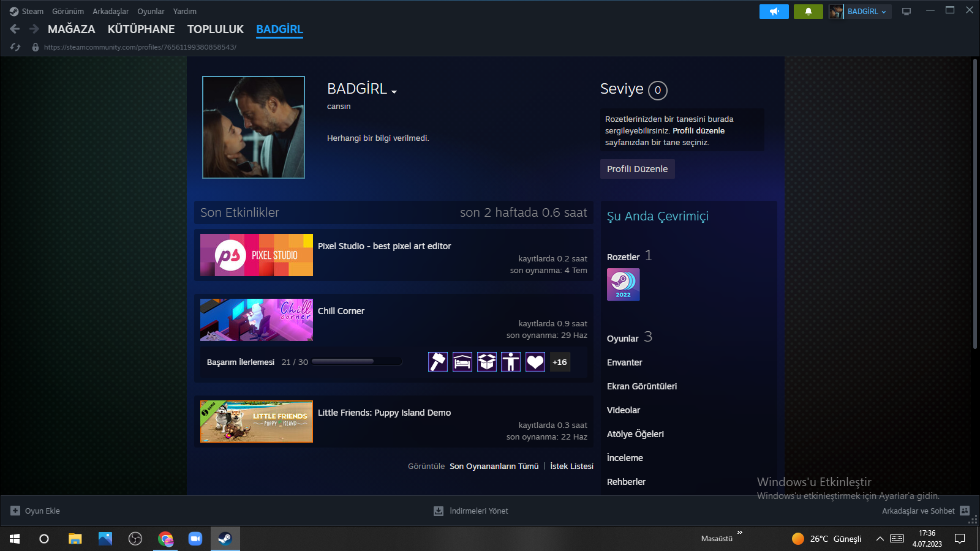Screen dimensions: 980x551
Task: Open the Yardım menu
Action: coord(185,12)
